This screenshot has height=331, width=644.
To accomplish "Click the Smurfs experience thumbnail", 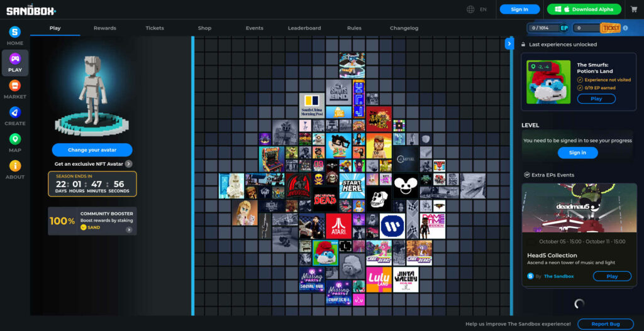I will (x=548, y=82).
